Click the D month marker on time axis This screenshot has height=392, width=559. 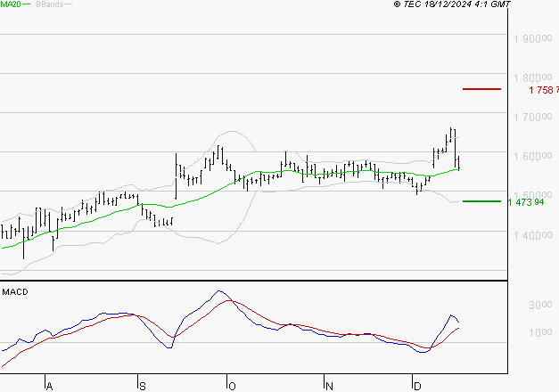[x=417, y=387]
